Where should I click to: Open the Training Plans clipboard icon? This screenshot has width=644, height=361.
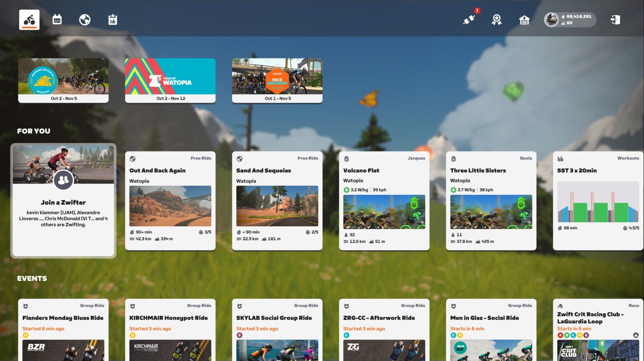coord(112,19)
